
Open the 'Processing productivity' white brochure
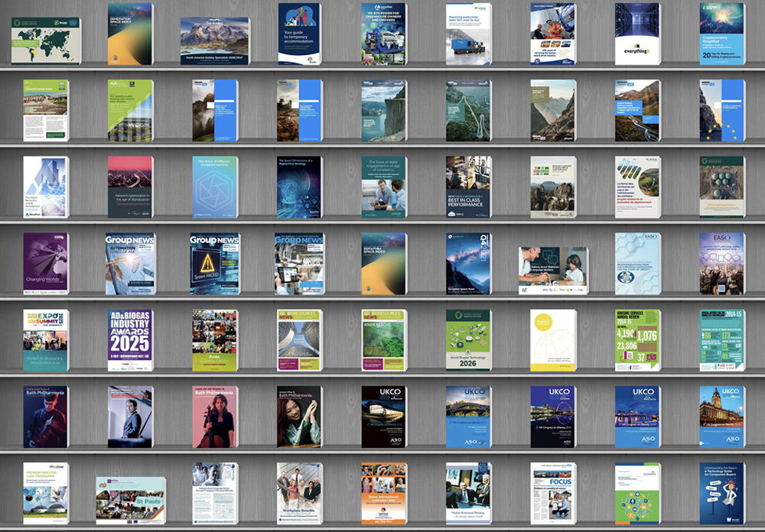click(x=468, y=34)
